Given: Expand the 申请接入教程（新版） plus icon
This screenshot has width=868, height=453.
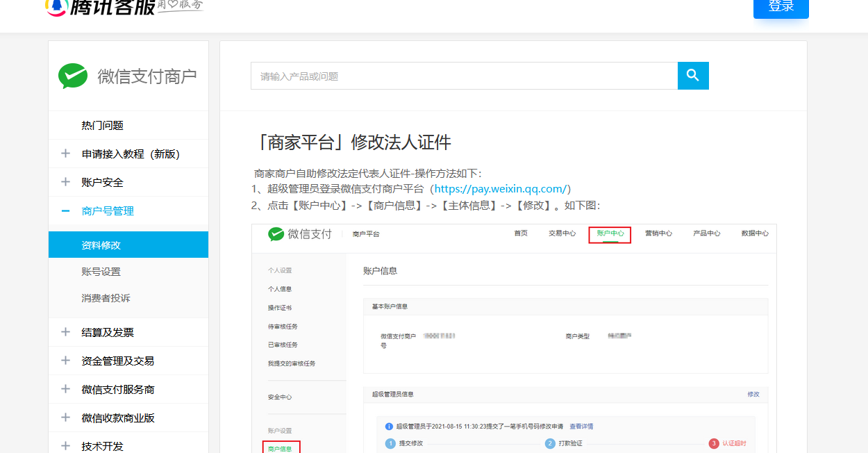Looking at the screenshot, I should click(x=65, y=154).
